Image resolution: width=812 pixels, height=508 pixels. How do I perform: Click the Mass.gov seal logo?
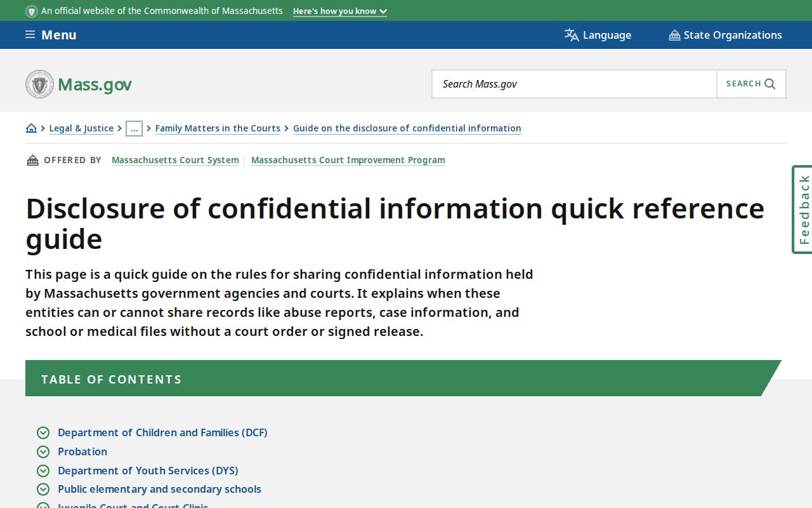[39, 84]
